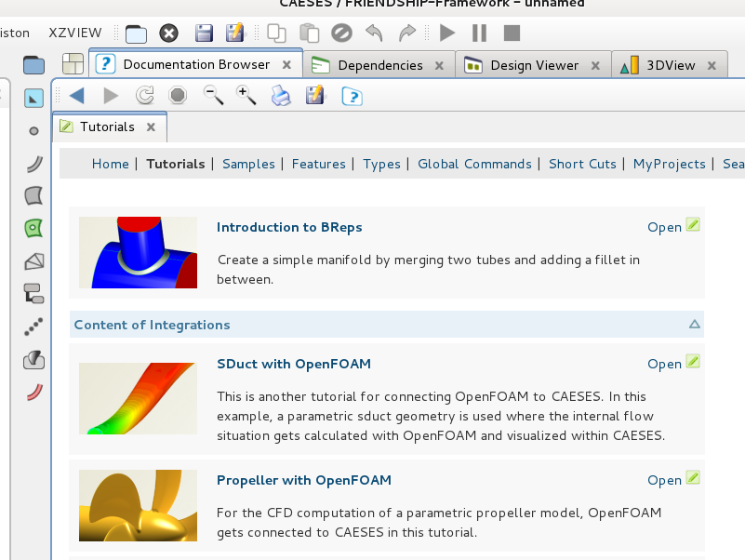The image size is (745, 560).
Task: Open MyProjects link
Action: pyautogui.click(x=669, y=164)
